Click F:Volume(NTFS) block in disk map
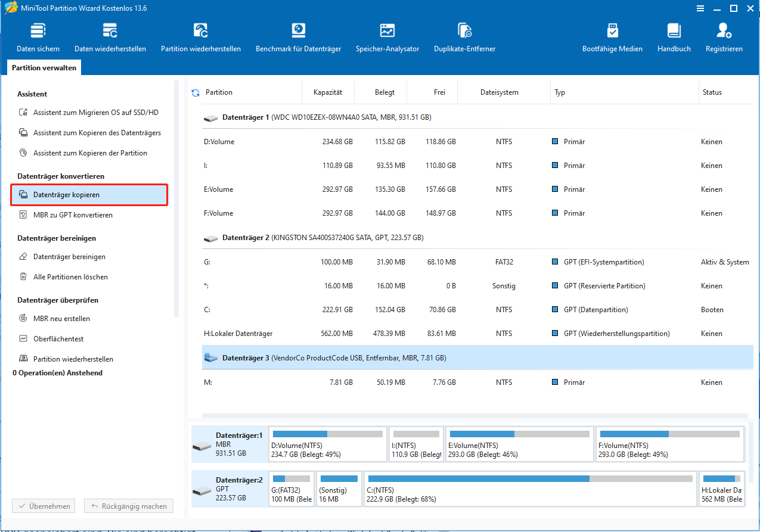This screenshot has height=532, width=760. [670, 444]
